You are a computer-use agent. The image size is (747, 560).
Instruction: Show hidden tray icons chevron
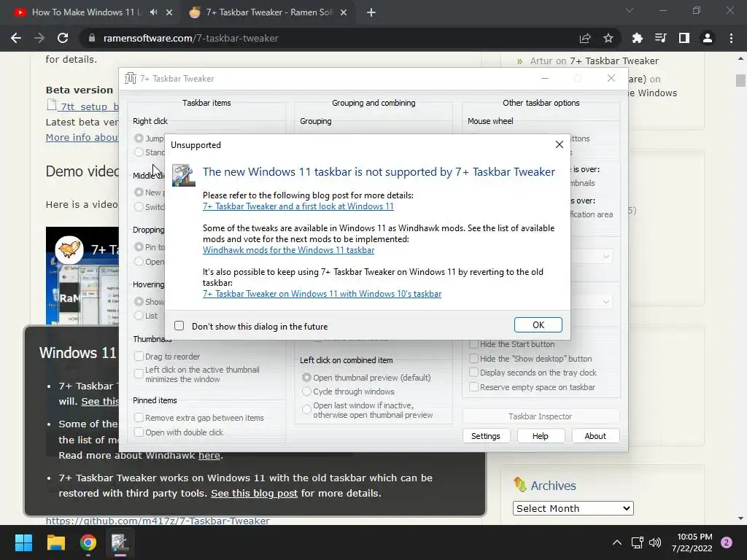pos(617,542)
